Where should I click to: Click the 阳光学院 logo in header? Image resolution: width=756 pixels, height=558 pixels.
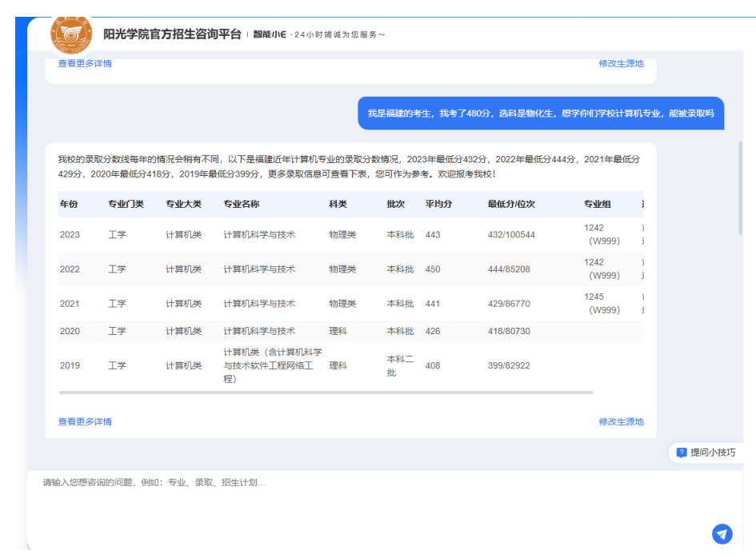point(71,34)
